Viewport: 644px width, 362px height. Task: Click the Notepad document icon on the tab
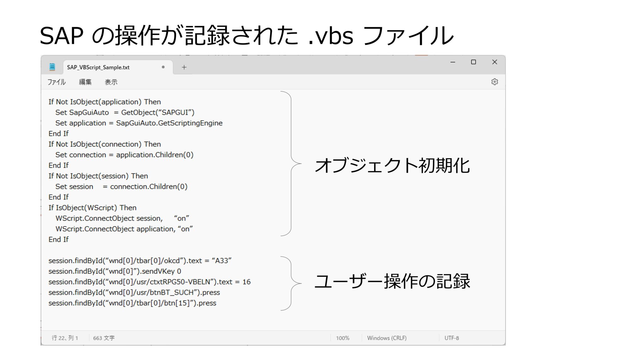pos(52,67)
